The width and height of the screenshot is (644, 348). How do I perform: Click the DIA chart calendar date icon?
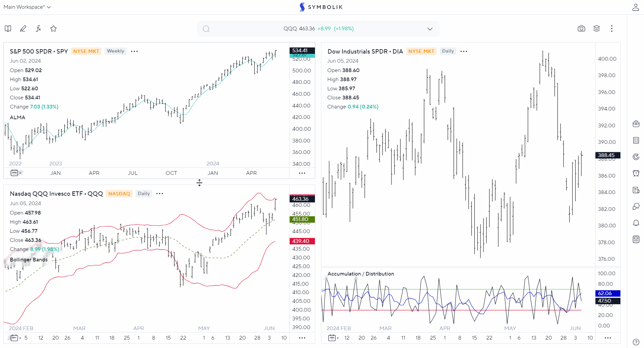coord(332,338)
